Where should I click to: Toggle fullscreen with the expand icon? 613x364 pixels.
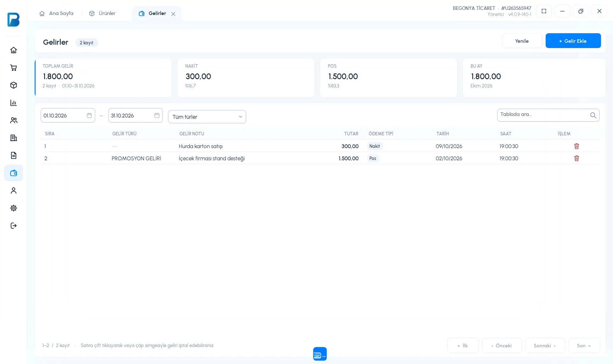tap(544, 11)
